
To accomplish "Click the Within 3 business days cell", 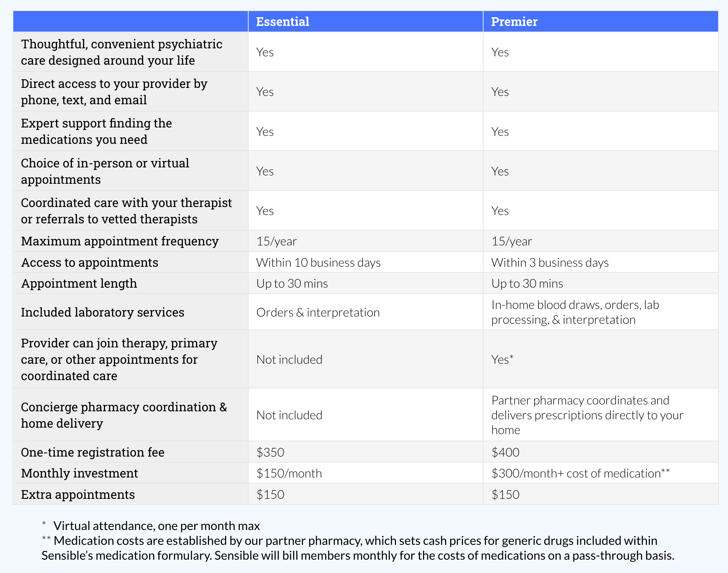I will [550, 263].
